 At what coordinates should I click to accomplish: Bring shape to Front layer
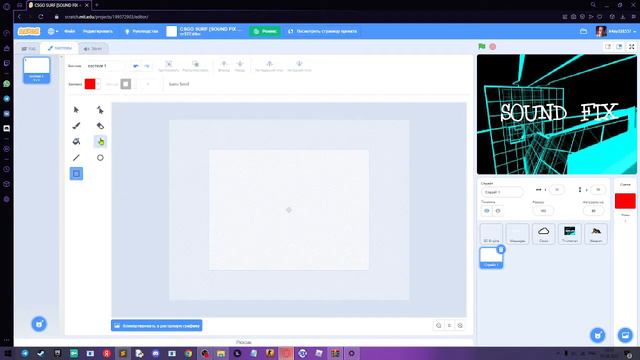click(269, 65)
